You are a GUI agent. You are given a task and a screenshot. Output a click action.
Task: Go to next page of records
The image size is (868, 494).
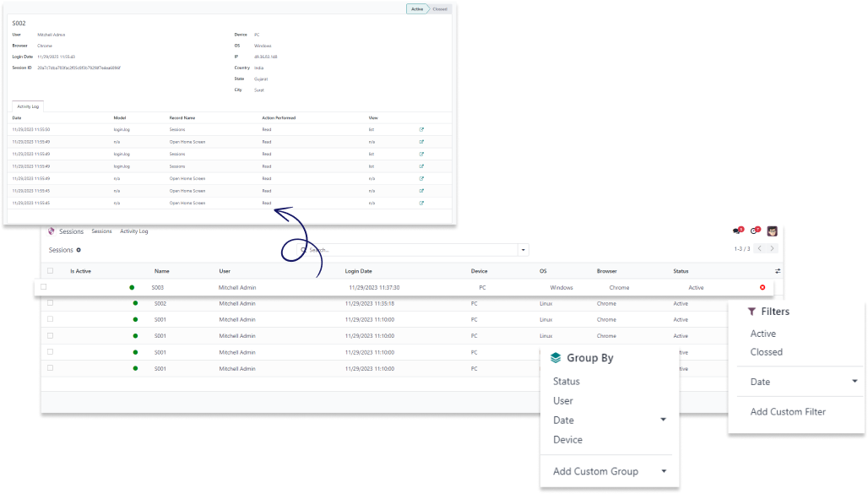pyautogui.click(x=773, y=249)
